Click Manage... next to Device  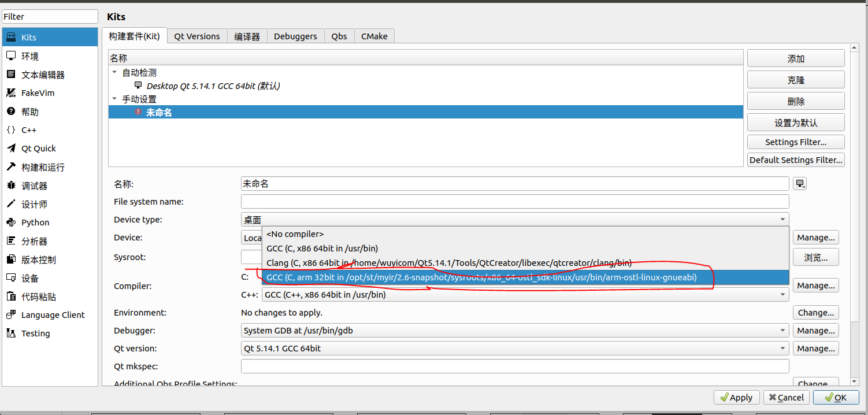click(x=815, y=238)
